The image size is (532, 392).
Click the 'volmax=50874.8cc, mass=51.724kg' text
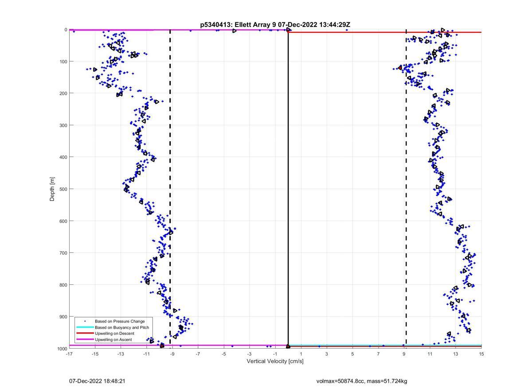tap(362, 381)
